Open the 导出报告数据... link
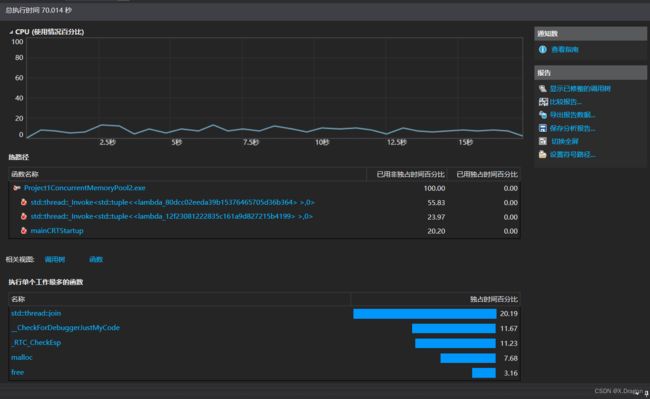Image resolution: width=650 pixels, height=399 pixels. coord(572,115)
